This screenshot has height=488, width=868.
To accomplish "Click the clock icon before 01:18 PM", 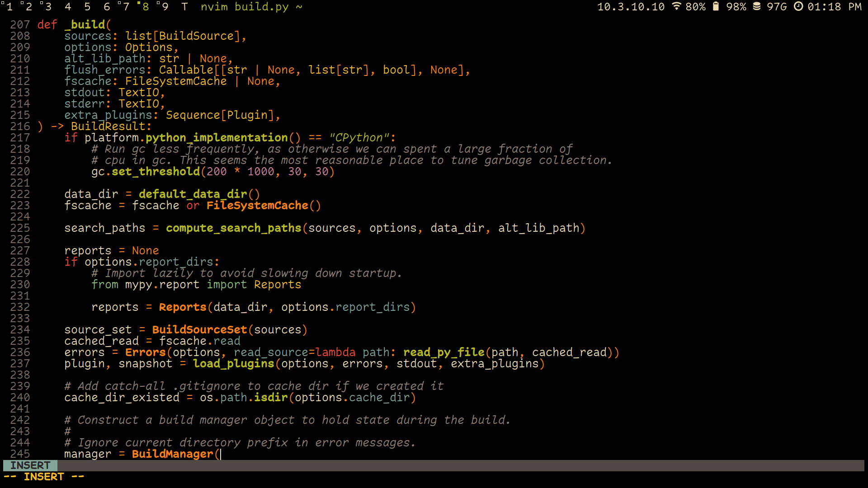I will click(798, 7).
